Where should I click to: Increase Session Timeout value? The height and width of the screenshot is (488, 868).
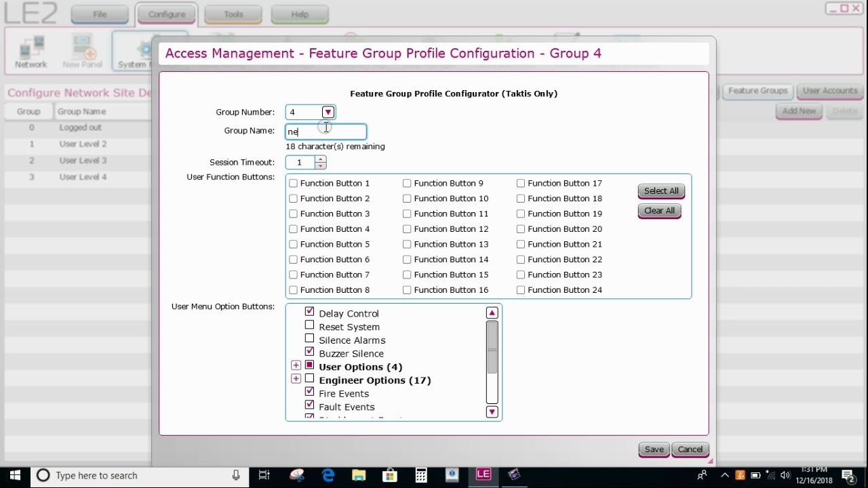(x=321, y=159)
